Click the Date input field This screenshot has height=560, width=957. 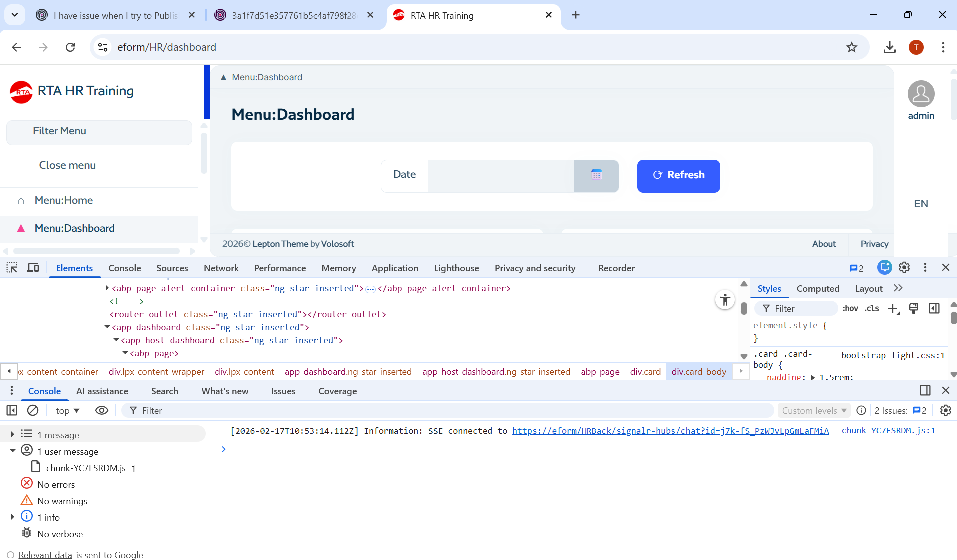tap(500, 176)
